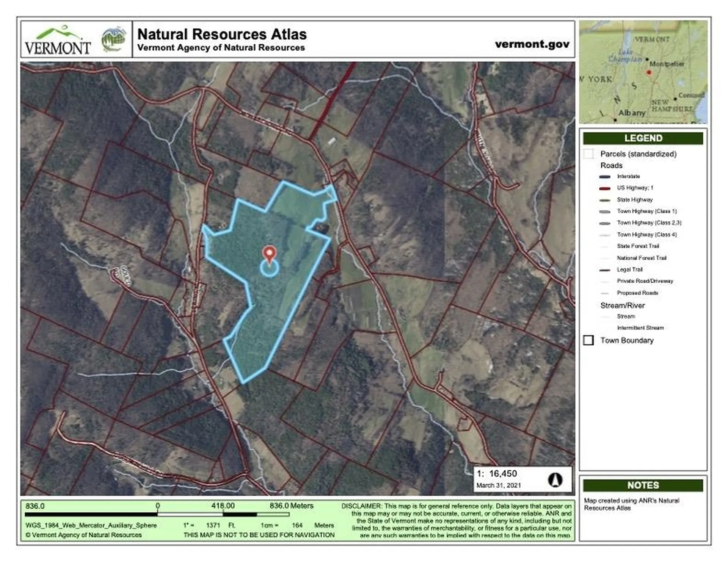This screenshot has height=562, width=728.
Task: Click the Parcels (standardized) legend box
Action: (588, 154)
